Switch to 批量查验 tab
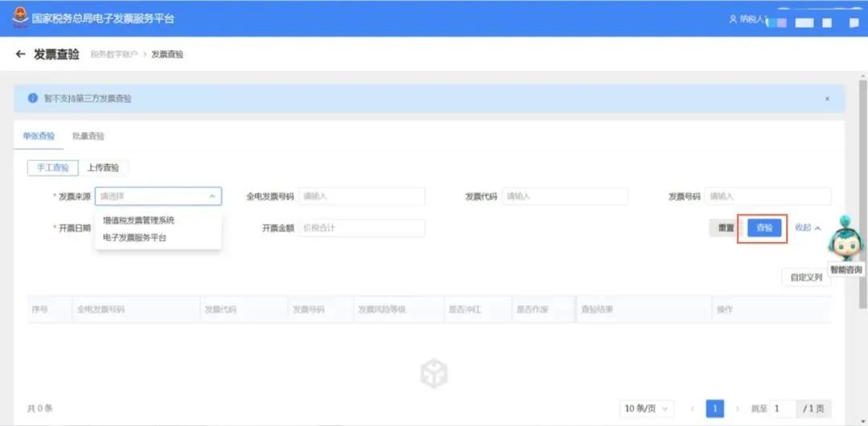The height and width of the screenshot is (426, 868). (x=88, y=137)
